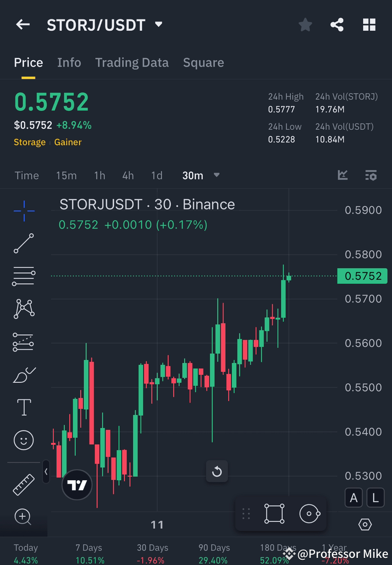Select the crosshair cursor tool
The image size is (392, 565).
[24, 211]
